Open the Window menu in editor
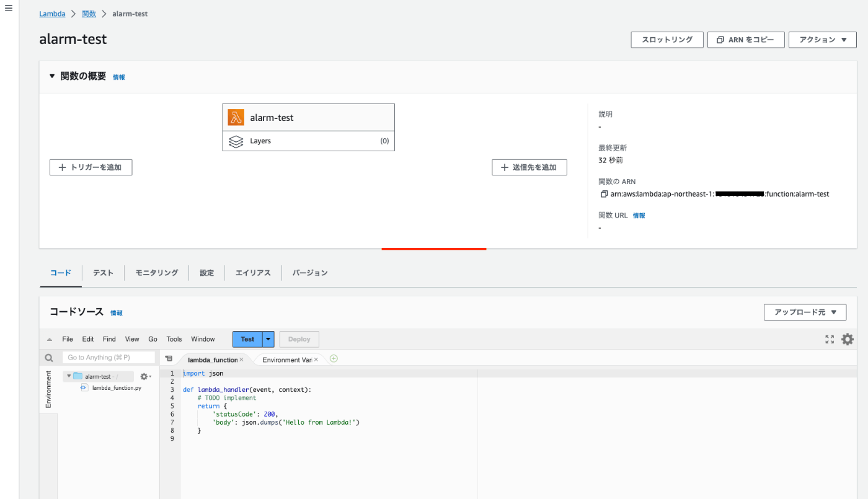This screenshot has width=868, height=499. pos(203,339)
